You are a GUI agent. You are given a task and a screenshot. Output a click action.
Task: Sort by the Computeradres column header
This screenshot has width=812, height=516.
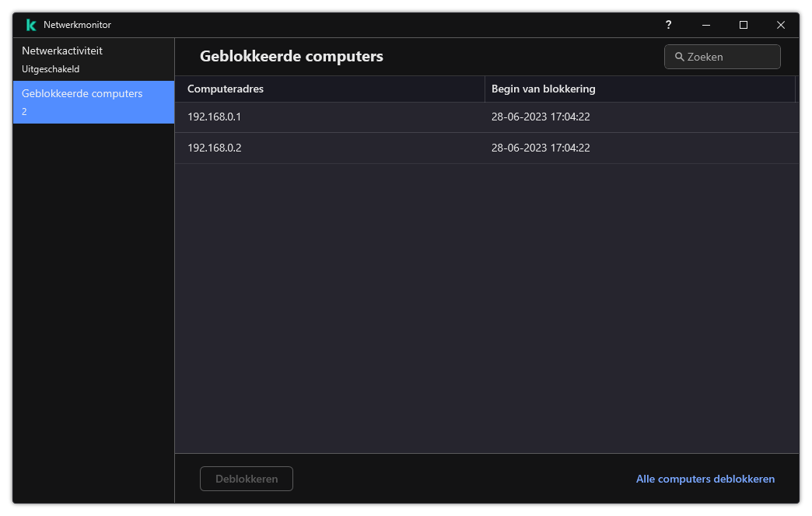coord(226,89)
